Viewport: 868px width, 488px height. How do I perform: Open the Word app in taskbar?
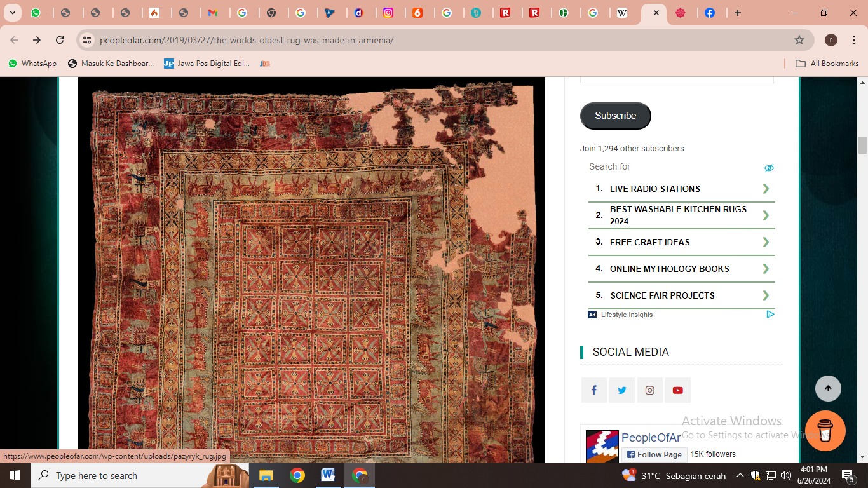click(328, 475)
